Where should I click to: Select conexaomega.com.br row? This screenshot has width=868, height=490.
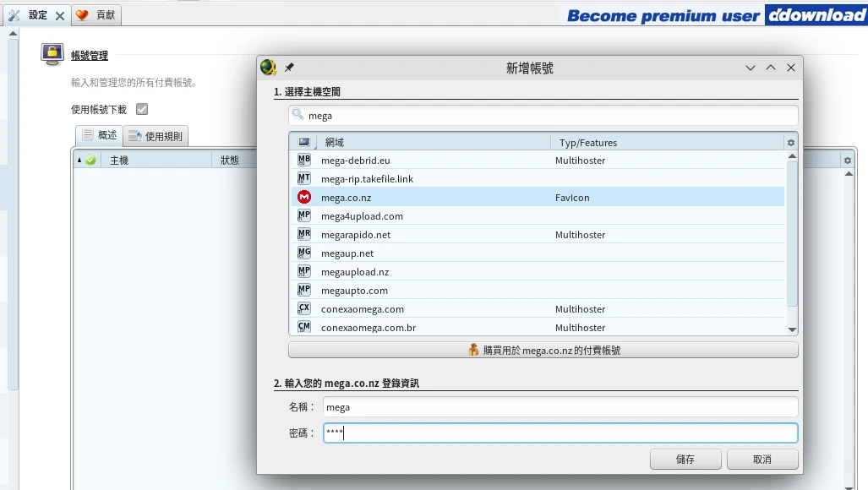coord(538,328)
